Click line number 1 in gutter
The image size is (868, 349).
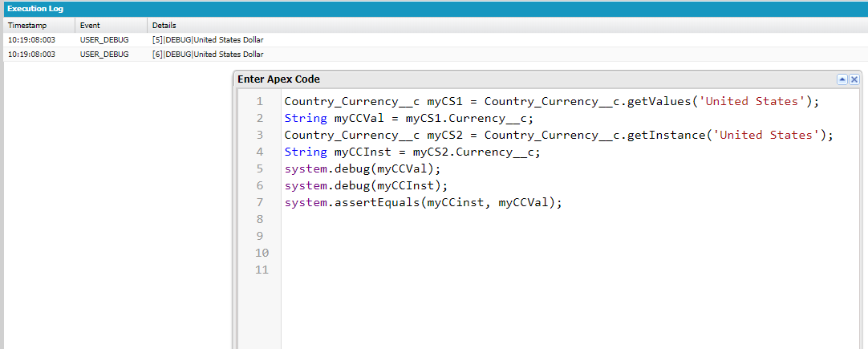tap(259, 102)
